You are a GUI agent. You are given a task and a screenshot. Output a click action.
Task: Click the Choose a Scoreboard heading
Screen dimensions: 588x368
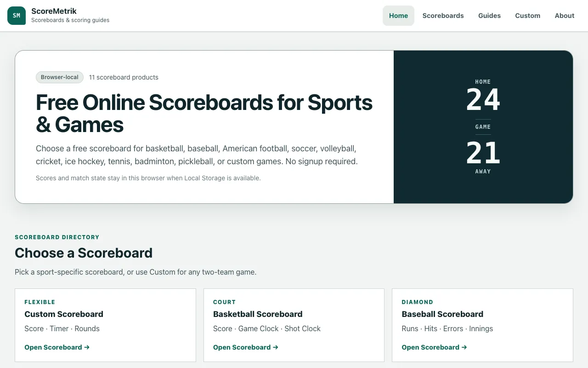click(x=84, y=253)
